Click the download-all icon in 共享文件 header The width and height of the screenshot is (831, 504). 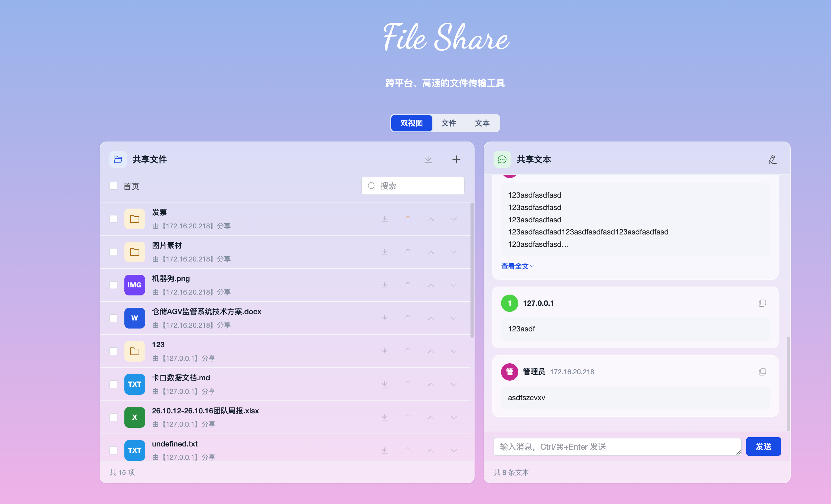428,159
